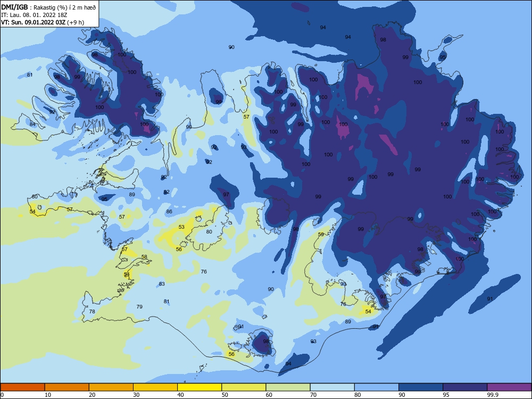The image size is (532, 399).
Task: Click the '(+9 h)' forecast offset text
Action: click(76, 22)
